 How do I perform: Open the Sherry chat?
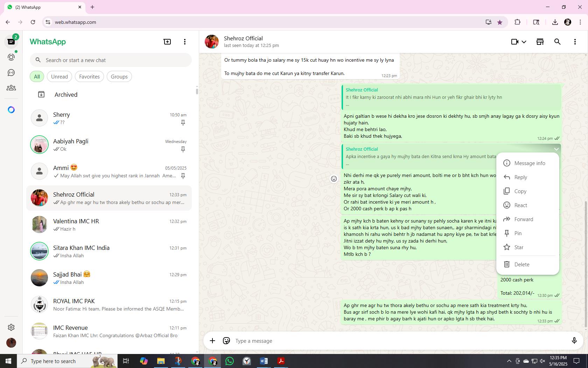[109, 118]
